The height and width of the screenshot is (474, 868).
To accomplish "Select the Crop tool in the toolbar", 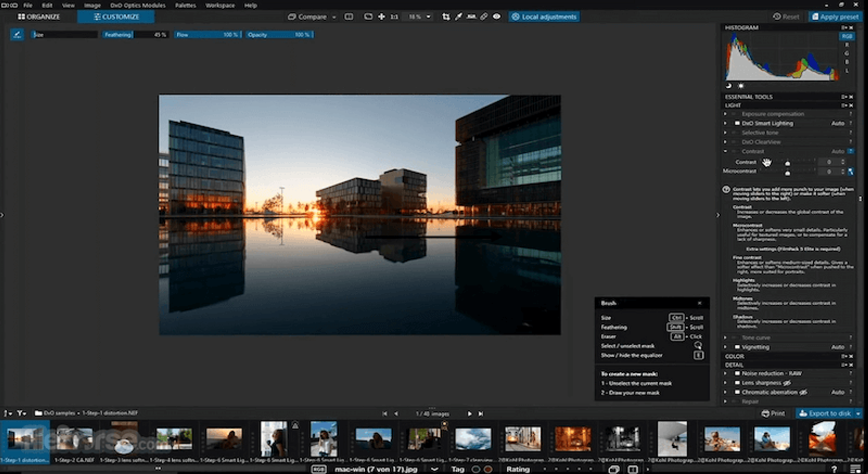I will pyautogui.click(x=446, y=17).
